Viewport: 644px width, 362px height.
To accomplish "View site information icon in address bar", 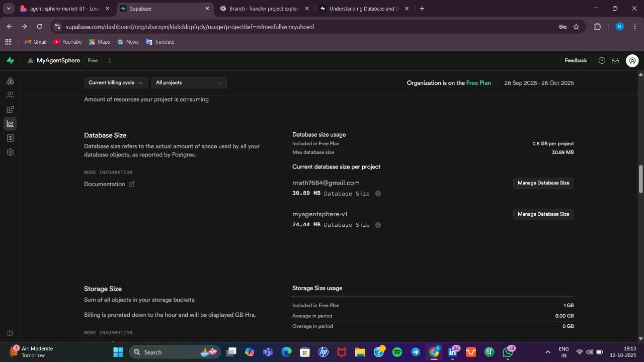I will coord(57,27).
